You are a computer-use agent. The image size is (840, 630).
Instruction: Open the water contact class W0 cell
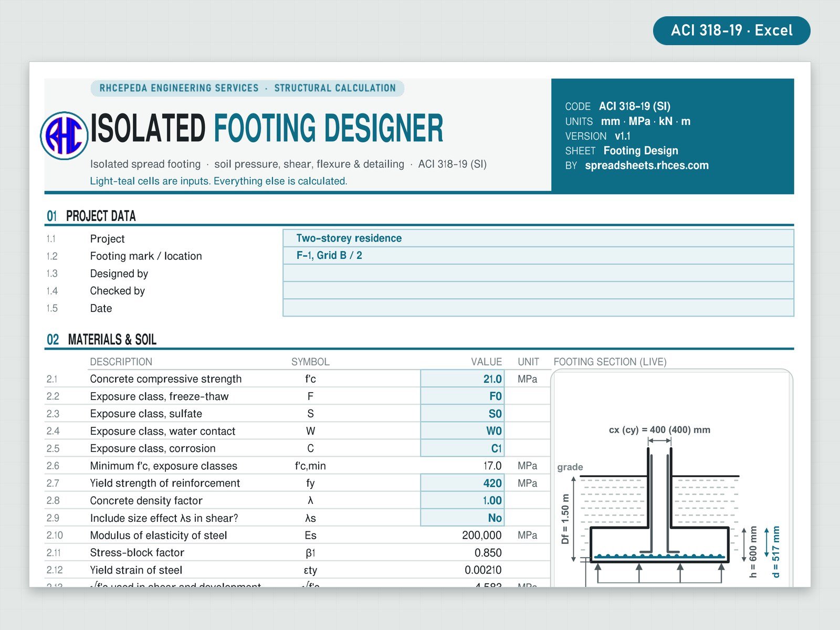(463, 430)
